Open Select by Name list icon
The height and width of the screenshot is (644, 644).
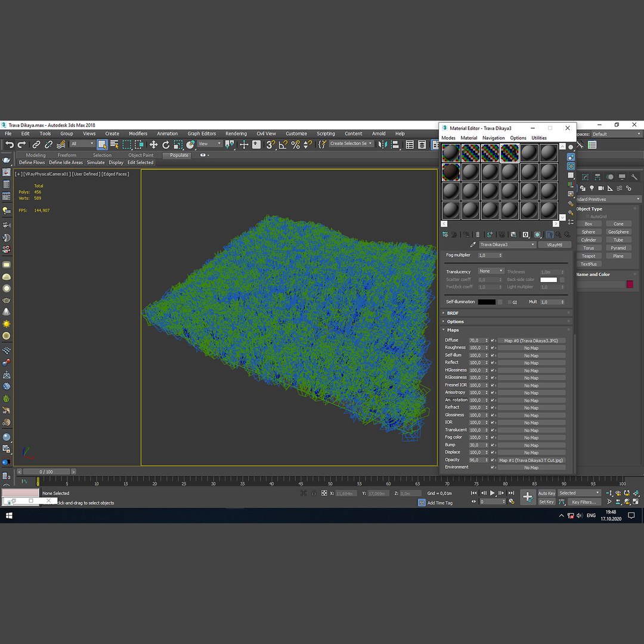(114, 144)
